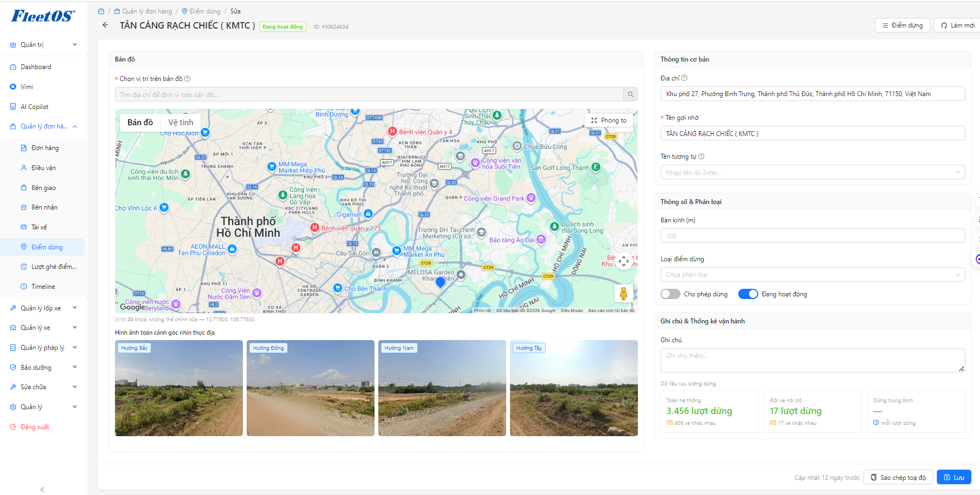Click the map address search magnifier icon
Screen dimensions: 980x495
(x=630, y=94)
